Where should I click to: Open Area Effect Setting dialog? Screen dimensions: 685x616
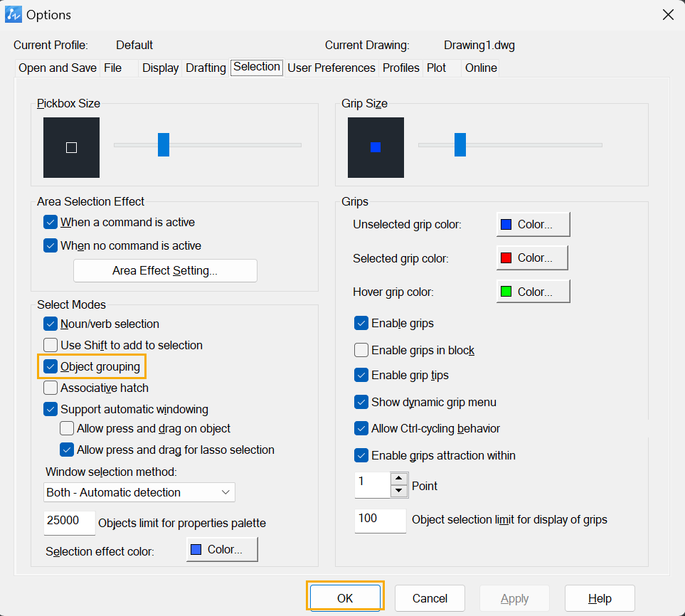click(x=165, y=270)
